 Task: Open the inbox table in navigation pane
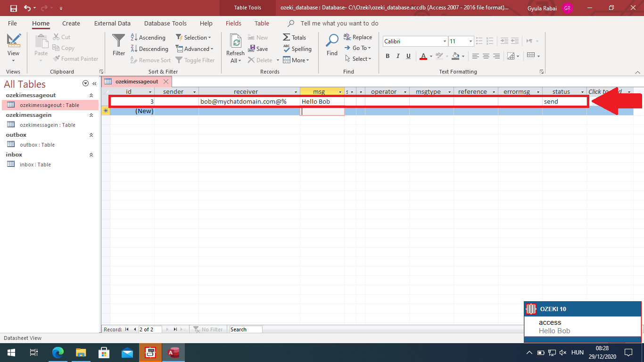tap(35, 165)
